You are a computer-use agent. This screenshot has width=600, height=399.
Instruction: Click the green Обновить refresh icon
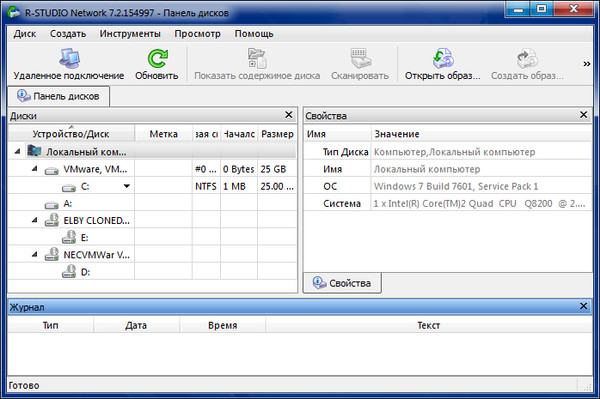pyautogui.click(x=157, y=59)
